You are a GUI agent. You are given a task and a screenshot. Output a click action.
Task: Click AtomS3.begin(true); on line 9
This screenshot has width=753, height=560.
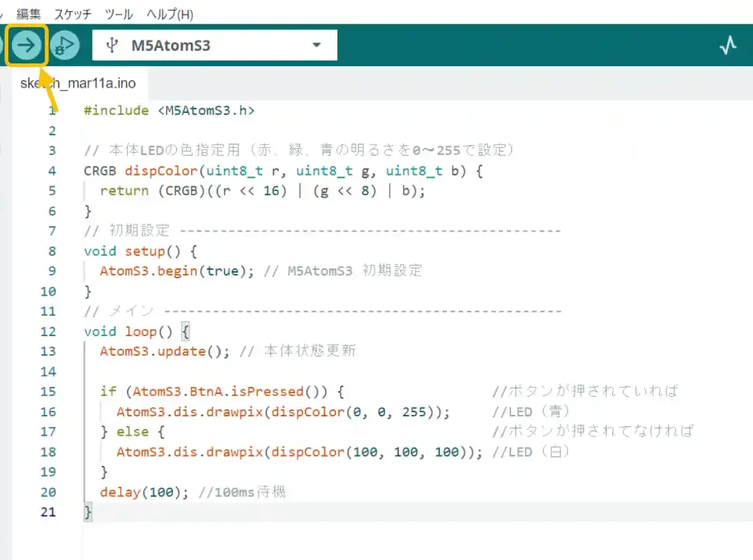pos(176,271)
